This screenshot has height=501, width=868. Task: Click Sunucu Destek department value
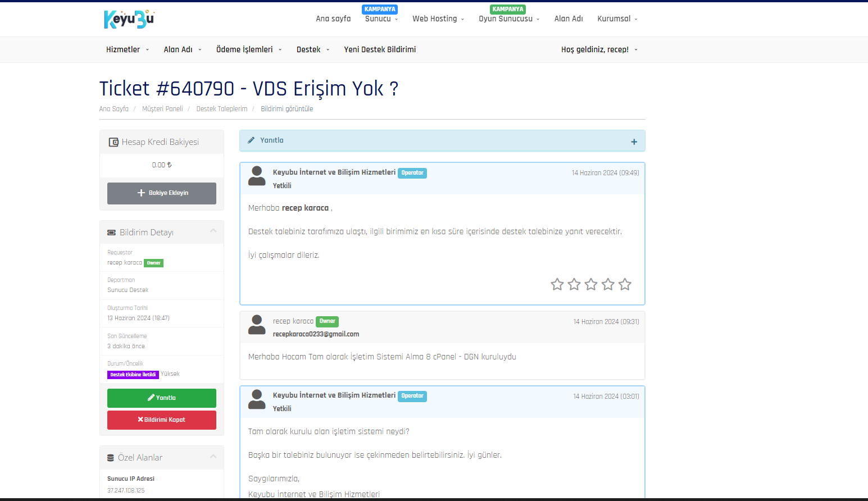128,290
